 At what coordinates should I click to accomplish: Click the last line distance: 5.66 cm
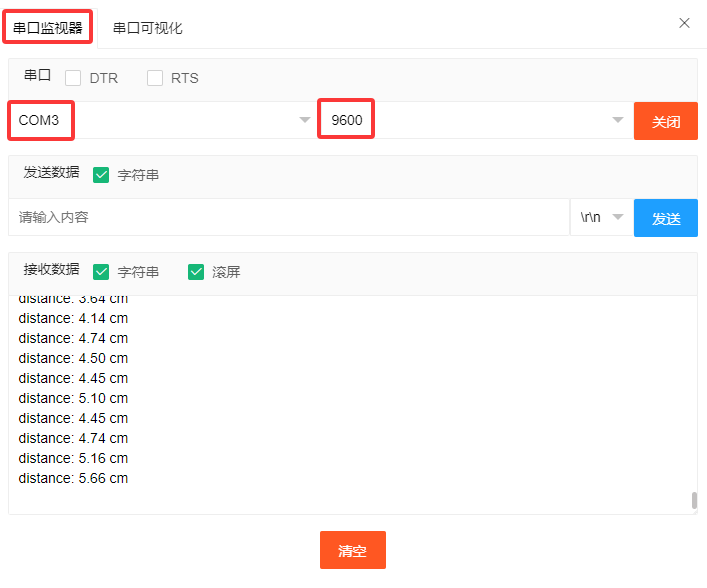[73, 478]
